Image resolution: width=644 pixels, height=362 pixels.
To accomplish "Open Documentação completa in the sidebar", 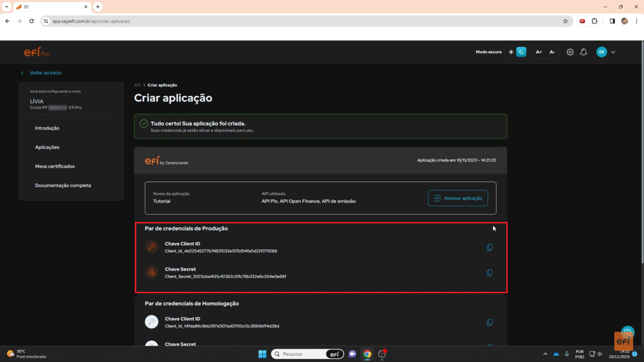I will (63, 186).
